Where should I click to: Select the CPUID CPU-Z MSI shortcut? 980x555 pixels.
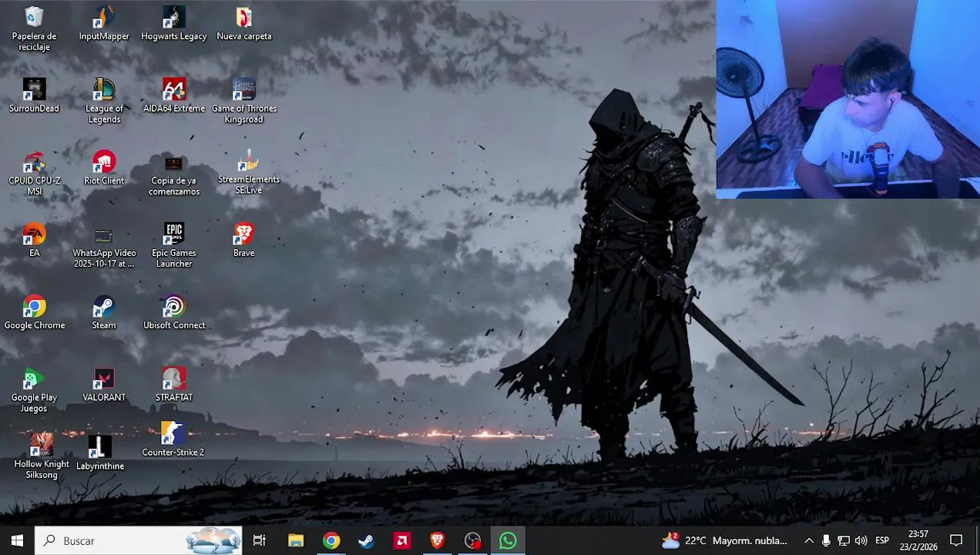[x=34, y=173]
